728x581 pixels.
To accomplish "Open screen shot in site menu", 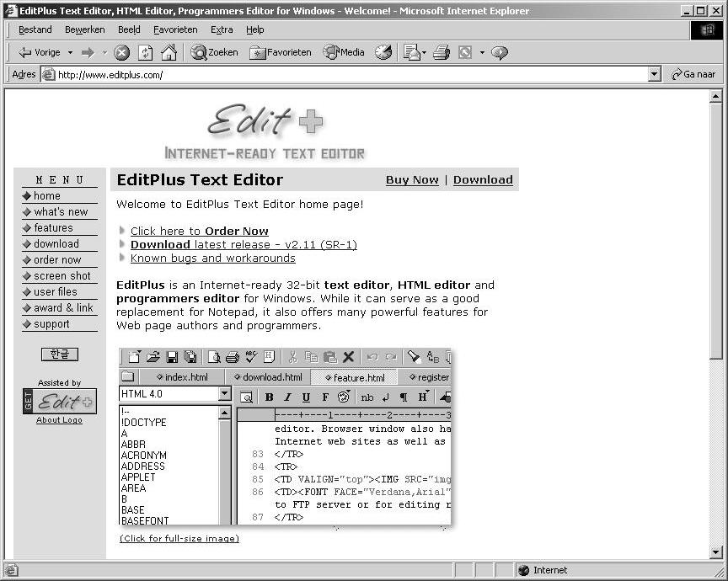I will pos(62,276).
